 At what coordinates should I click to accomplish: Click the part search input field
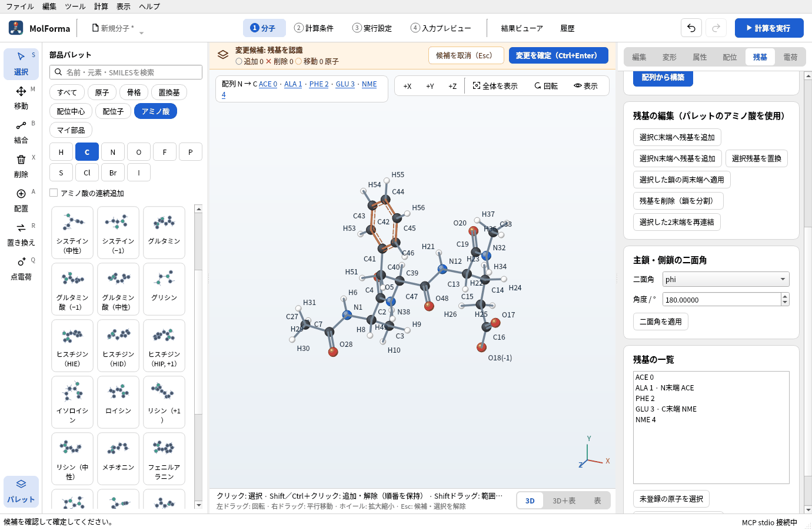pos(126,72)
